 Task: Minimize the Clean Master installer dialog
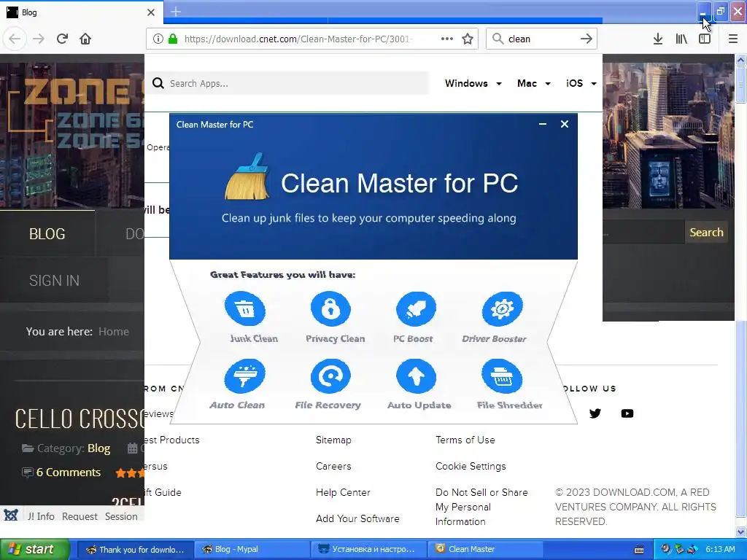543,124
